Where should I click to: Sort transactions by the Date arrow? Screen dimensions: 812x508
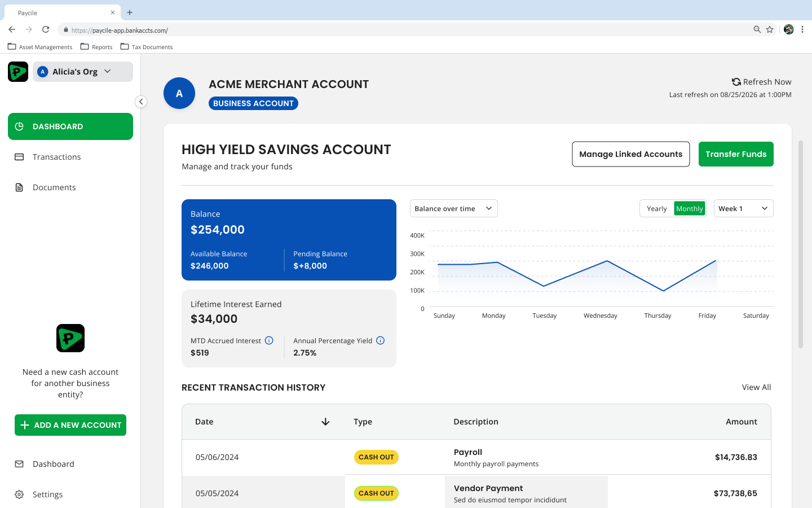pyautogui.click(x=325, y=422)
